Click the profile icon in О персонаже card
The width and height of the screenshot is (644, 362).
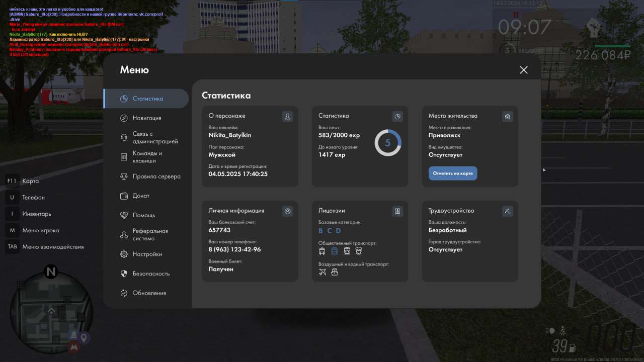tap(287, 117)
